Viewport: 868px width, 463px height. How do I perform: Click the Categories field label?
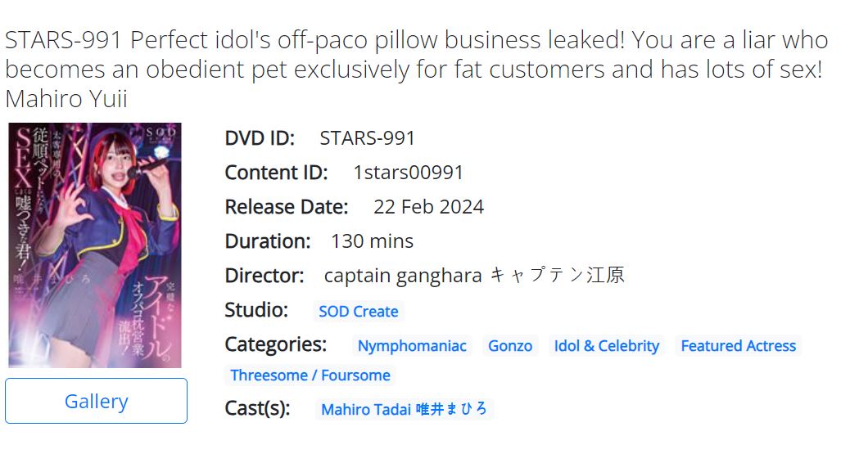pos(275,344)
